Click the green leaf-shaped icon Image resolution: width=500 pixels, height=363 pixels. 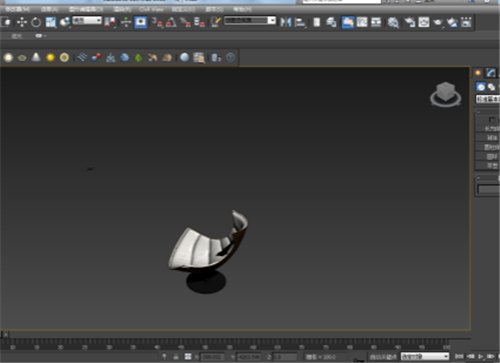[x=139, y=58]
